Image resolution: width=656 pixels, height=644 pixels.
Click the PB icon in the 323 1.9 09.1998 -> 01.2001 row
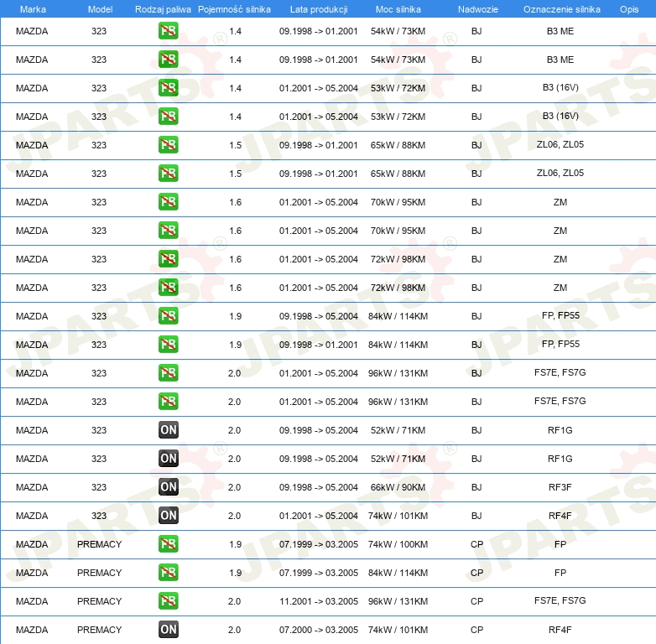pos(169,344)
